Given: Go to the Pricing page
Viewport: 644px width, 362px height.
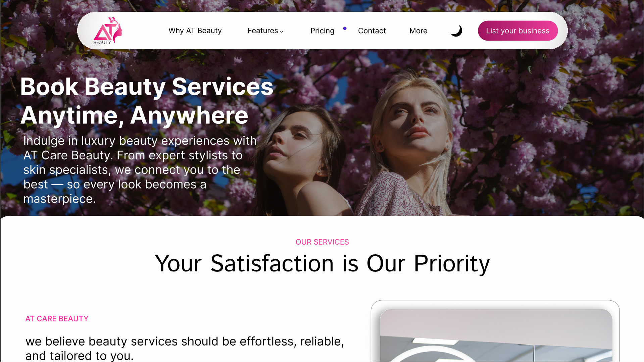Looking at the screenshot, I should tap(322, 31).
